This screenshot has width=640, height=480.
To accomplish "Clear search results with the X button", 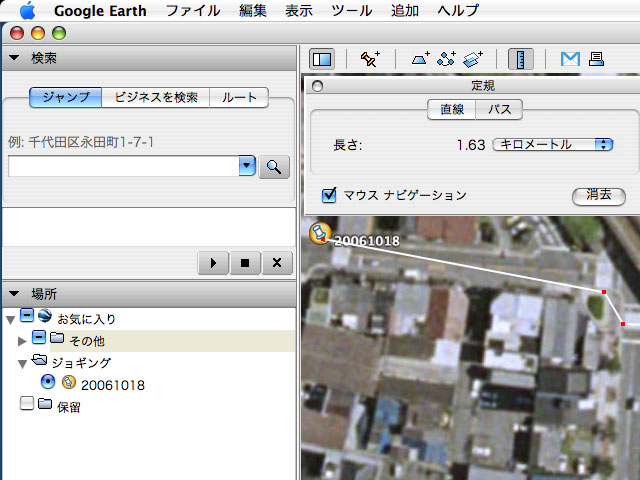I will tap(277, 263).
